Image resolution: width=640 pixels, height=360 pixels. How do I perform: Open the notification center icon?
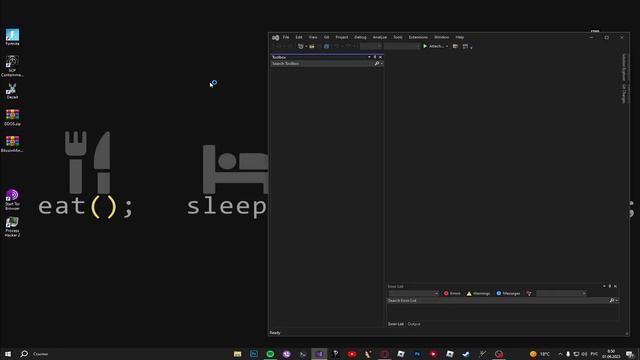[630, 354]
